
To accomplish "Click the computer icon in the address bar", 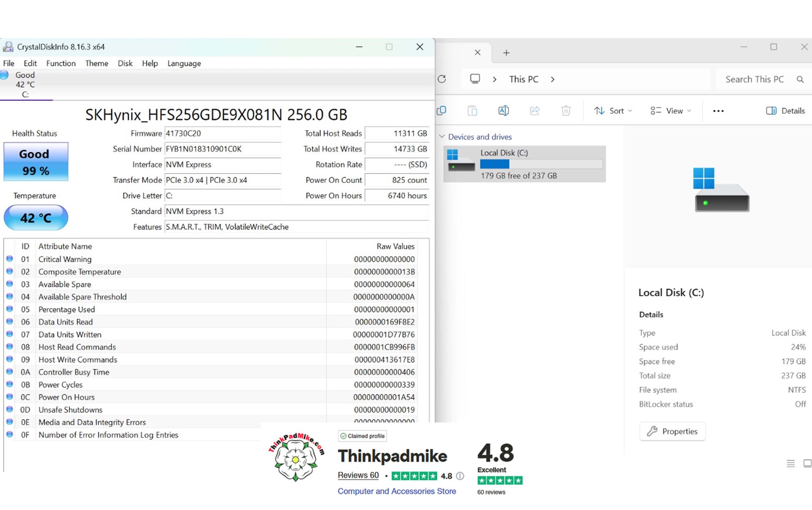I will 475,79.
